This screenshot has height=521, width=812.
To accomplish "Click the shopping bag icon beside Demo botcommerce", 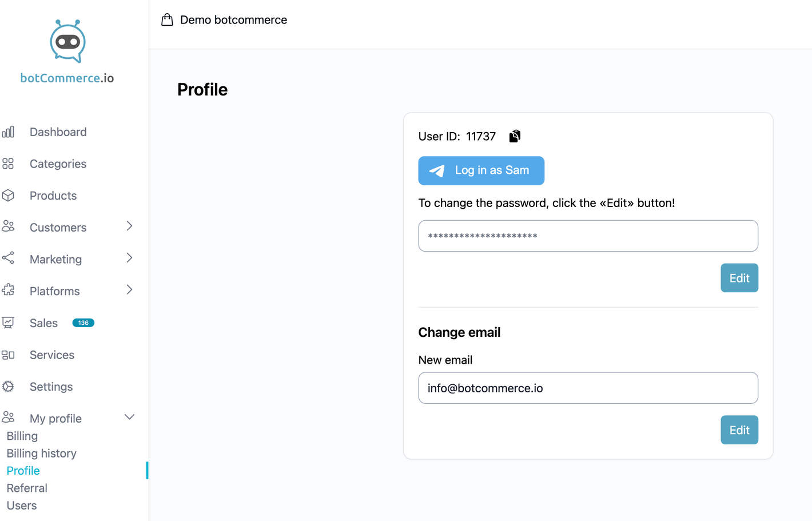I will pos(167,20).
